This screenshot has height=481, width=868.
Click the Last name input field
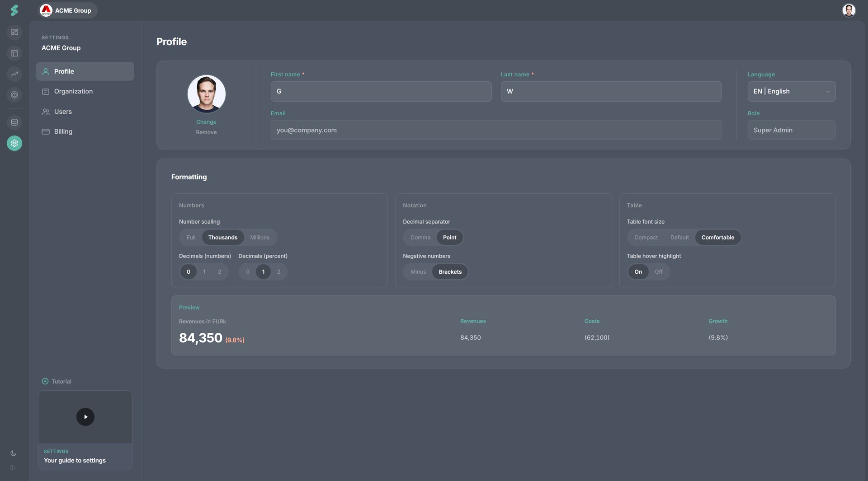click(611, 91)
